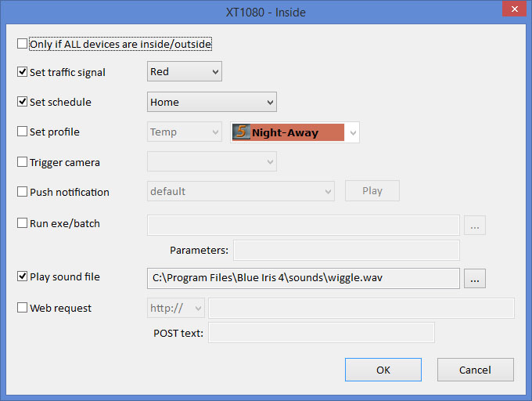Image resolution: width=532 pixels, height=401 pixels.
Task: Tick the Trigger camera checkbox
Action: 22,162
